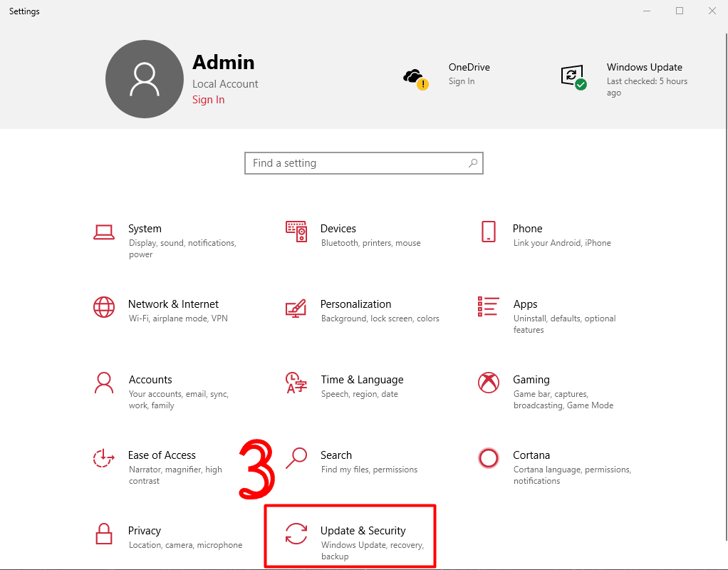
Task: Close the Settings window
Action: pyautogui.click(x=712, y=11)
